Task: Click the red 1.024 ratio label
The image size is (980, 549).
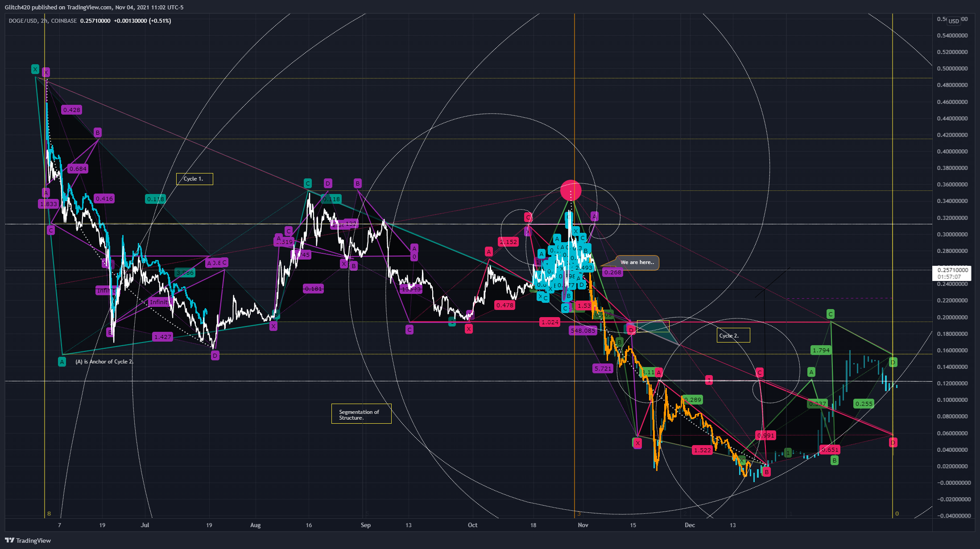Action: [x=550, y=322]
